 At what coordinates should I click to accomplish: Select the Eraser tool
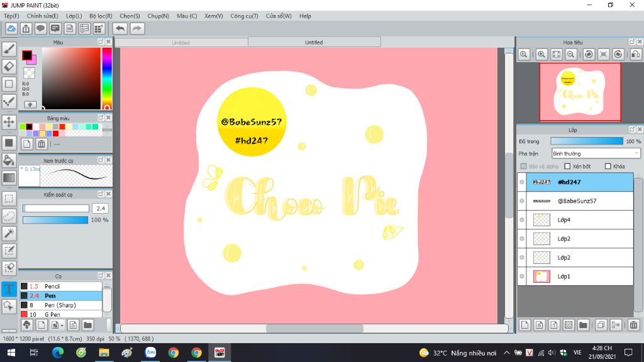[x=9, y=67]
